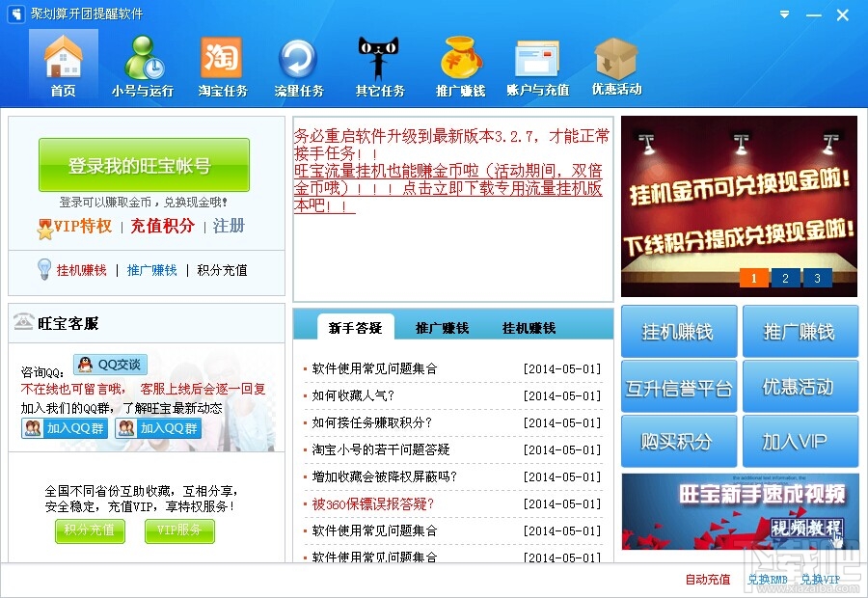Select banner slide 2
This screenshot has height=598, width=868.
click(785, 279)
